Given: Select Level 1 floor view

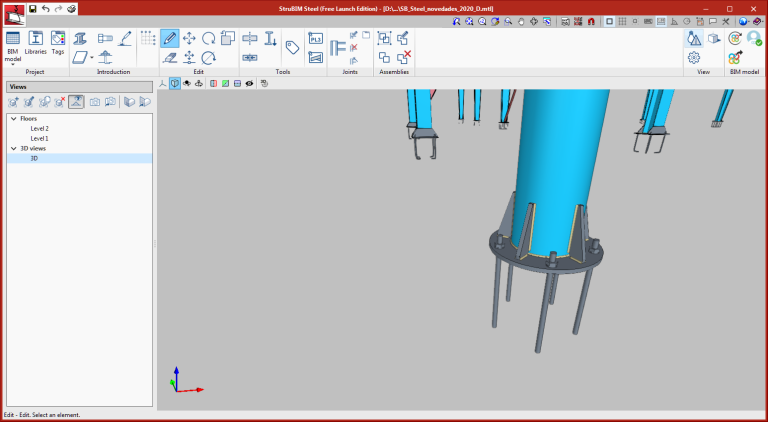Looking at the screenshot, I should (39, 138).
